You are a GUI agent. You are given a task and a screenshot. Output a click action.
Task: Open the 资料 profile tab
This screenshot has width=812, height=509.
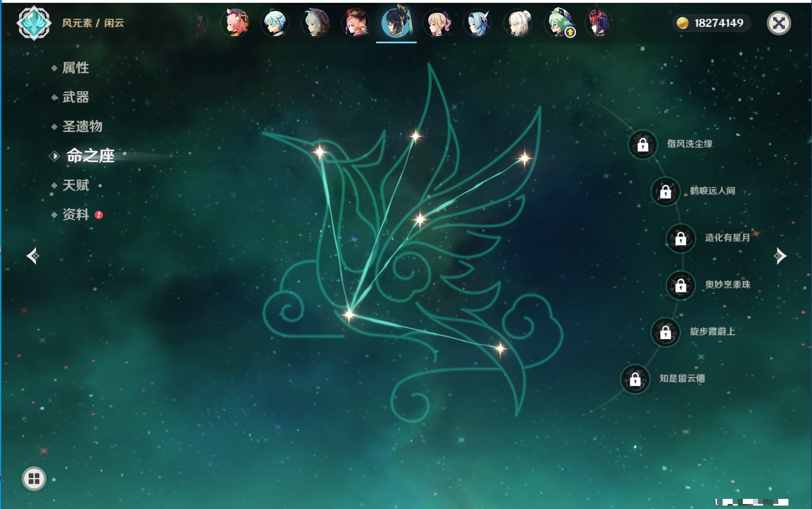pyautogui.click(x=75, y=214)
